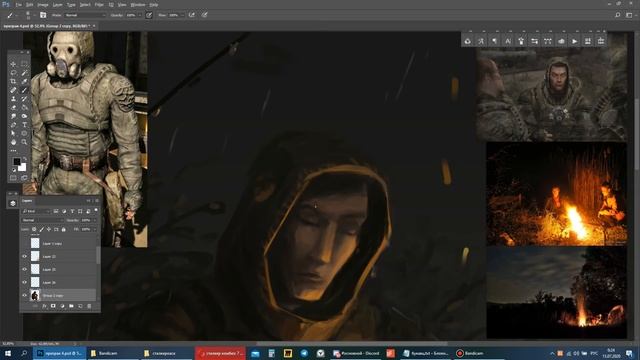Hide Group 2 copy layer visibility
The width and height of the screenshot is (640, 360).
coord(24,296)
